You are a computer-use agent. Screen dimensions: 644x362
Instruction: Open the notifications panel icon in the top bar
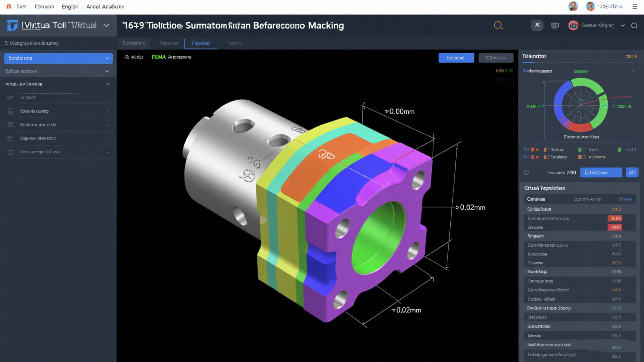coord(555,25)
